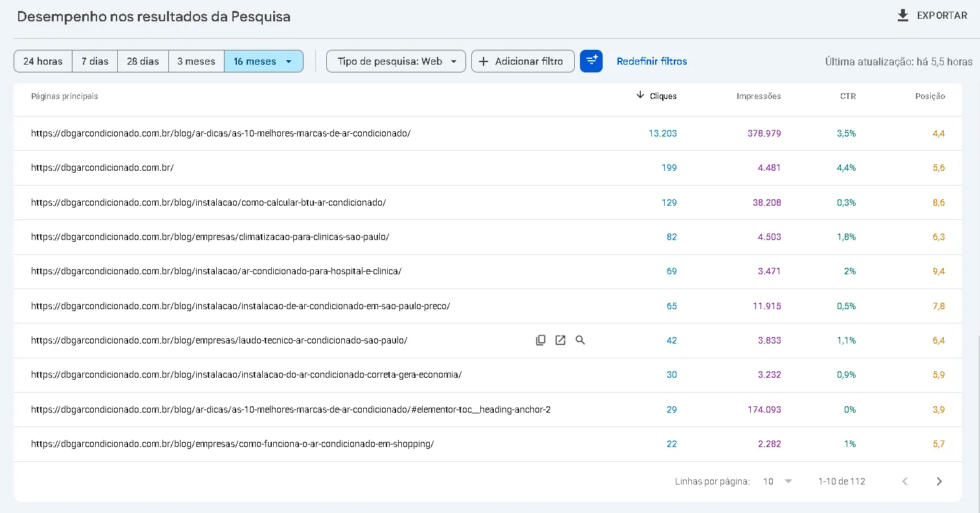Viewport: 980px width, 513px height.
Task: Select instalacao-de-ar-condicionado-em-sao-paulo-preco URL
Action: [241, 306]
